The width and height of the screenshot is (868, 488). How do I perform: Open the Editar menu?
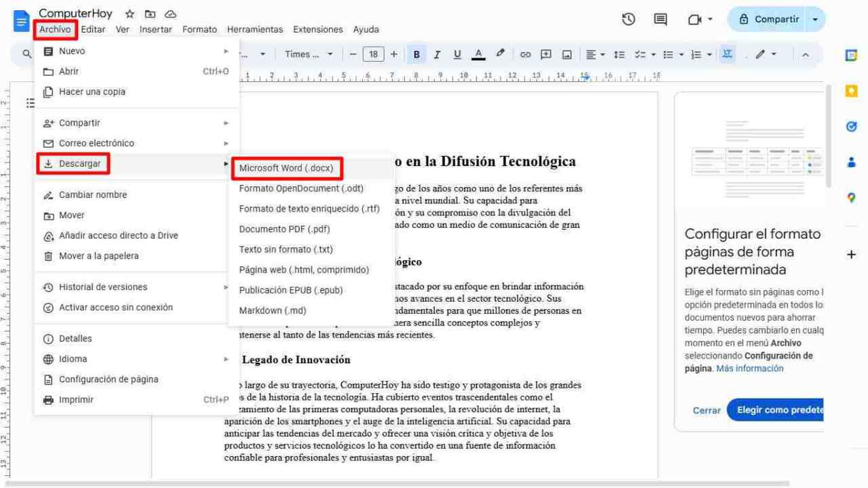[93, 29]
